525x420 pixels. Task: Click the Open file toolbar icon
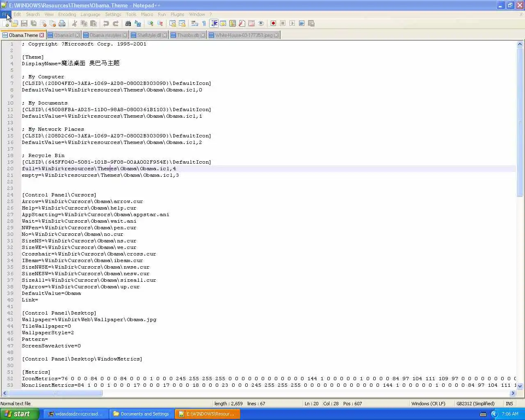coord(15,23)
